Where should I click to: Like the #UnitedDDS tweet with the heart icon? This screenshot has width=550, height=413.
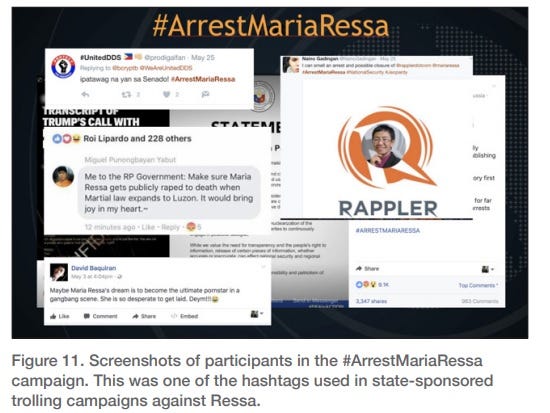(167, 94)
